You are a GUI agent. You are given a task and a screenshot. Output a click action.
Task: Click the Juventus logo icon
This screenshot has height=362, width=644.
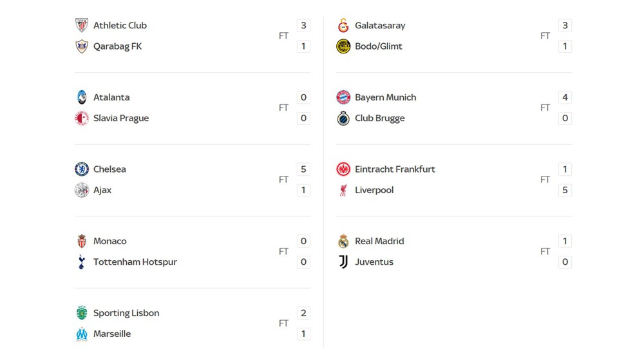click(x=343, y=262)
